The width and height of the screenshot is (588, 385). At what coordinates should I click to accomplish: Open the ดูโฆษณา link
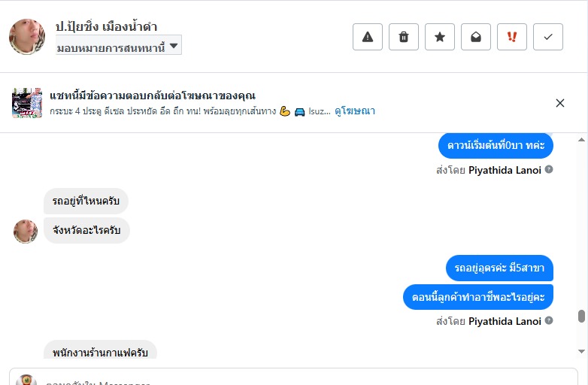355,111
